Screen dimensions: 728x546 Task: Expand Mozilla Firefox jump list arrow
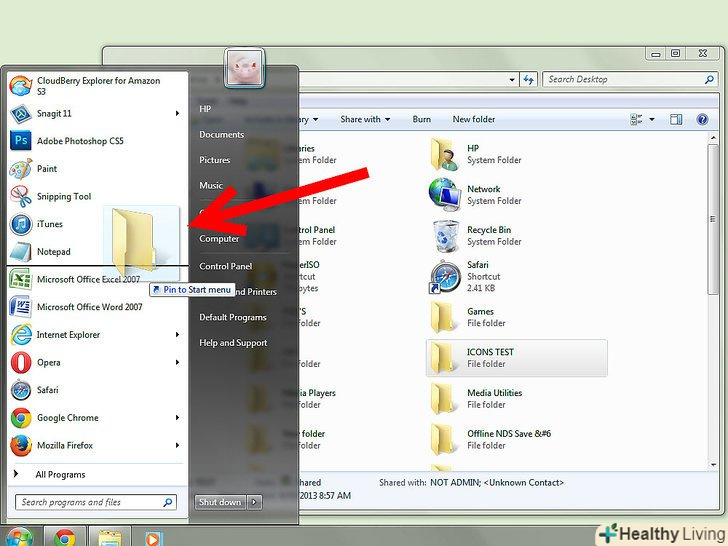pos(177,445)
